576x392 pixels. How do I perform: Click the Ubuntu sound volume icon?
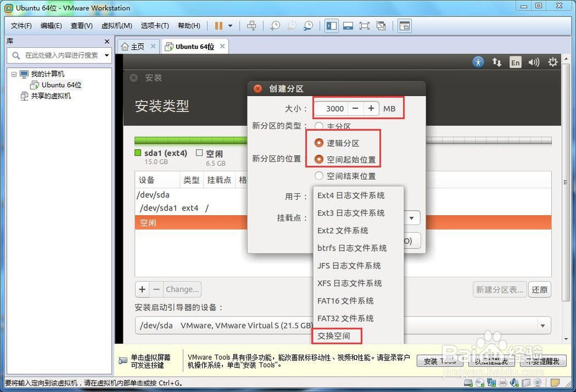point(534,62)
